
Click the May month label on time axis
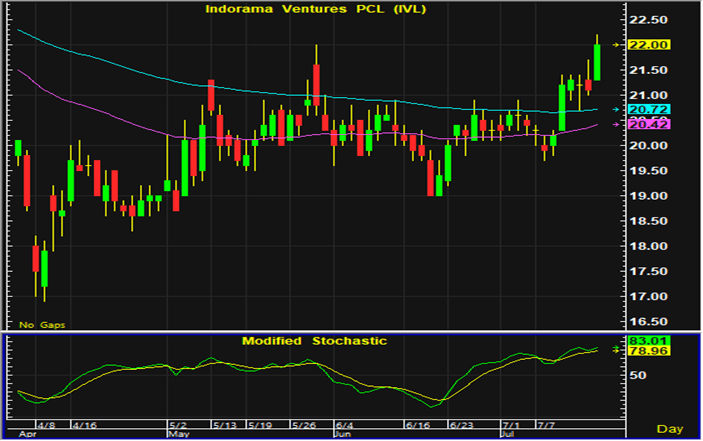178,435
